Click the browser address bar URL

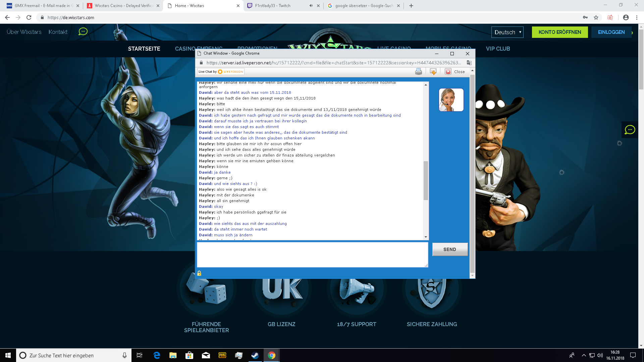[71, 17]
